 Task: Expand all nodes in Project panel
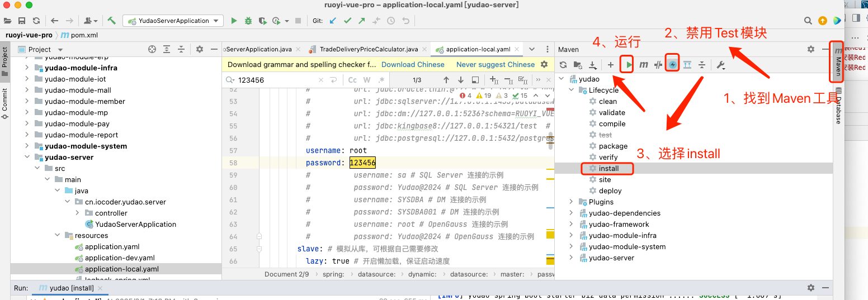coord(168,49)
